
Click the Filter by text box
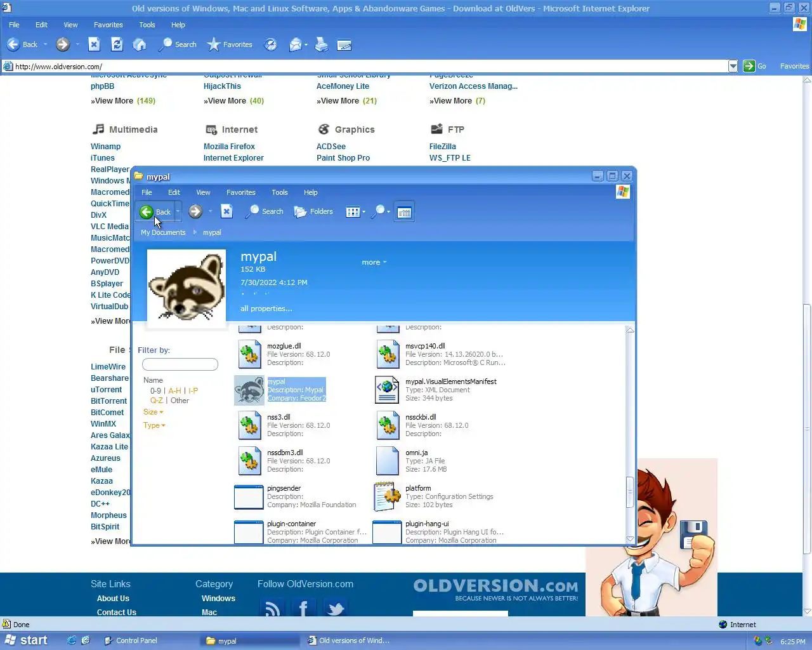[180, 364]
